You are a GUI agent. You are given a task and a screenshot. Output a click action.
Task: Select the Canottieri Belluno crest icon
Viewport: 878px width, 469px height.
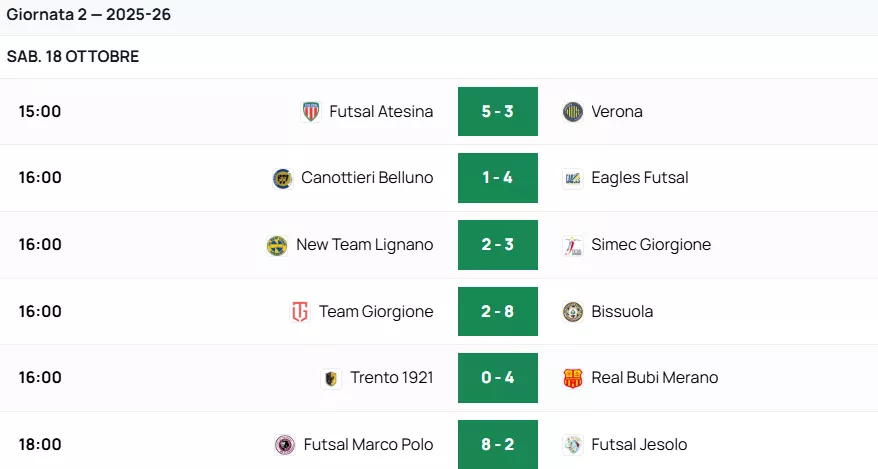click(x=283, y=178)
